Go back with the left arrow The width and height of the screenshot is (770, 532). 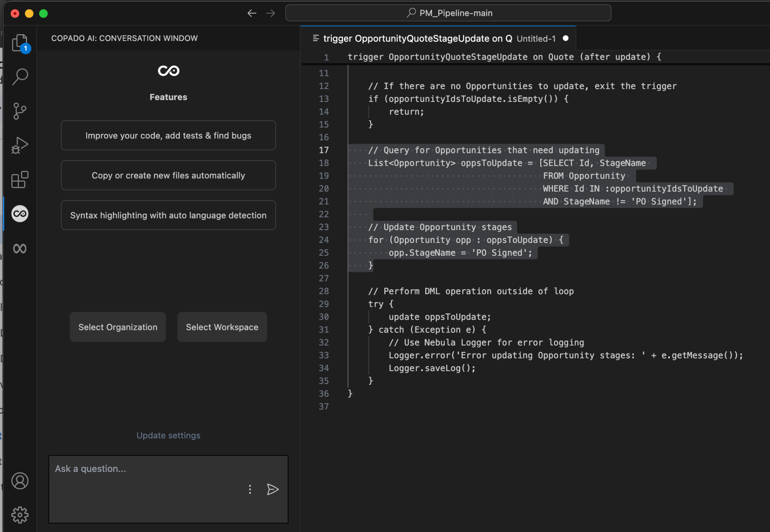pyautogui.click(x=252, y=13)
